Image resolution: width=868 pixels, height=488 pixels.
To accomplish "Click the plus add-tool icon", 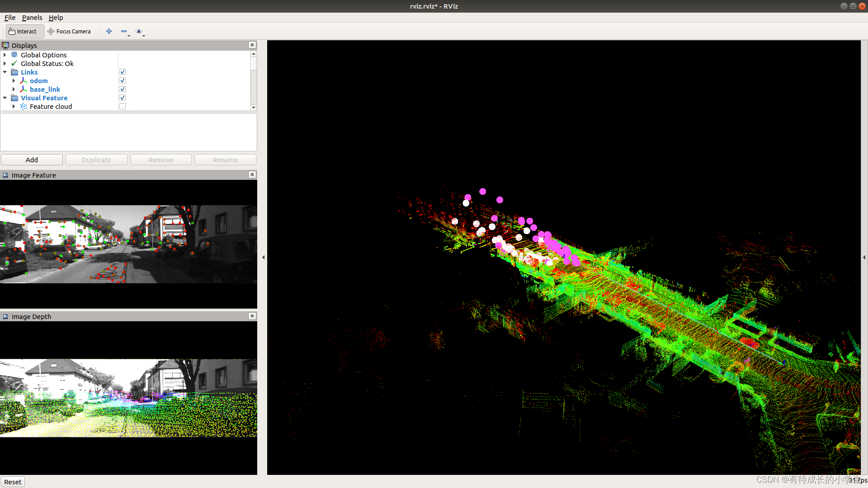I will [109, 31].
